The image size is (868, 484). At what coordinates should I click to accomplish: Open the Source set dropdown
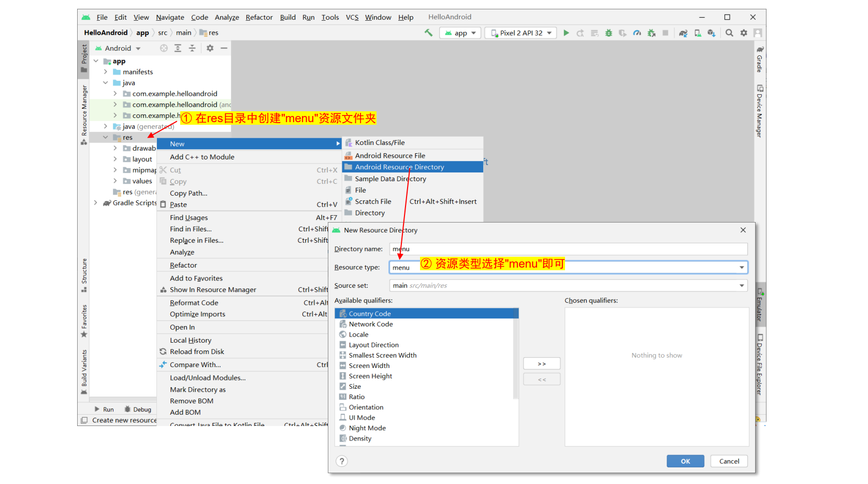pos(568,285)
